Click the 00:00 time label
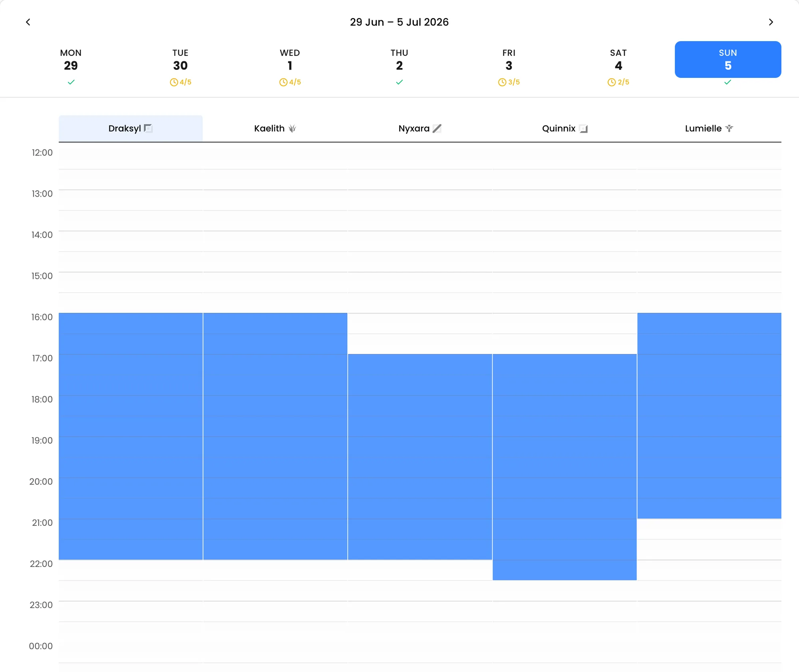This screenshot has width=799, height=672. 41,646
